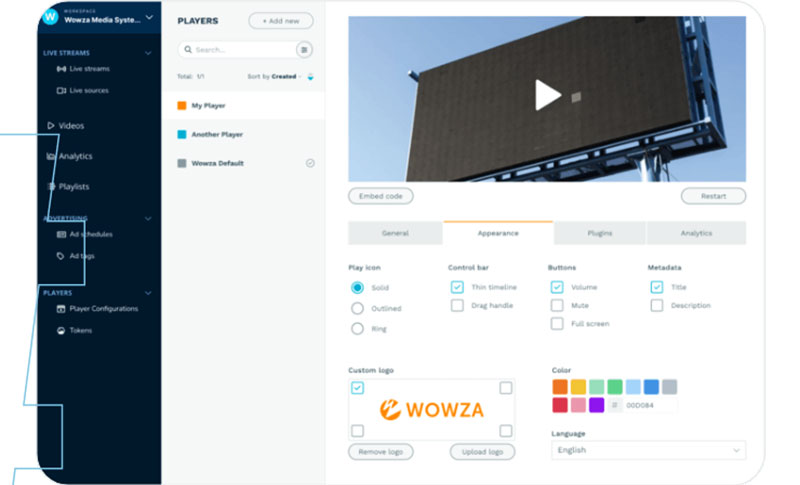This screenshot has width=800, height=485.
Task: Focus the players search field
Action: pos(245,49)
